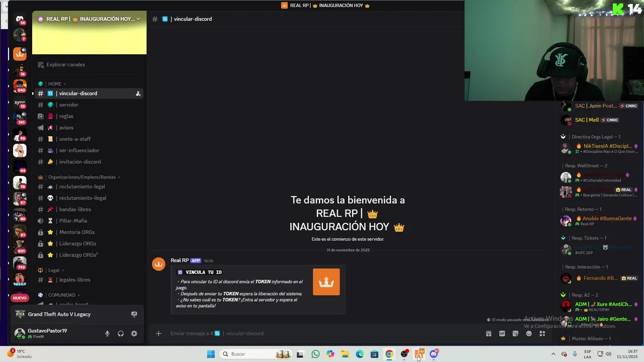Open WhatsApp from taskbar

315,354
